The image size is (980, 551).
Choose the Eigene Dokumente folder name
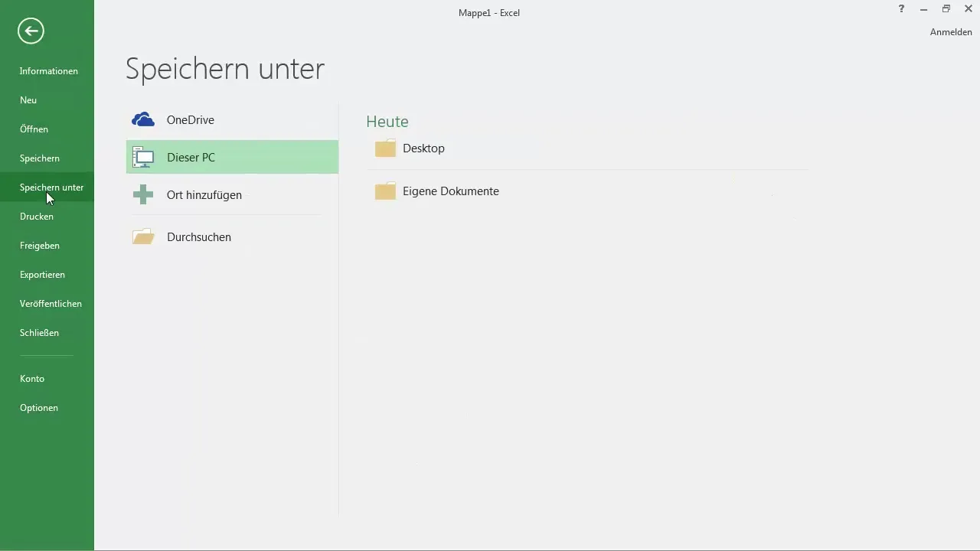[451, 191]
